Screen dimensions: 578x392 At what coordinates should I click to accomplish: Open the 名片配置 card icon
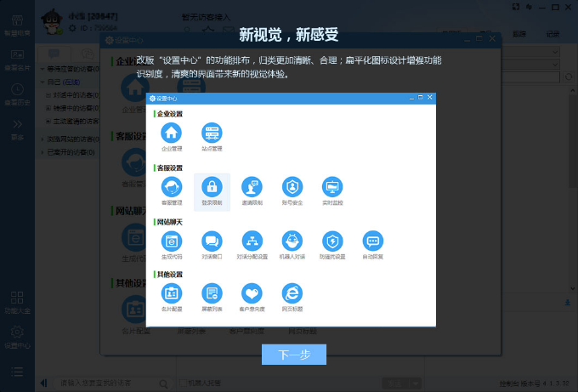point(172,293)
